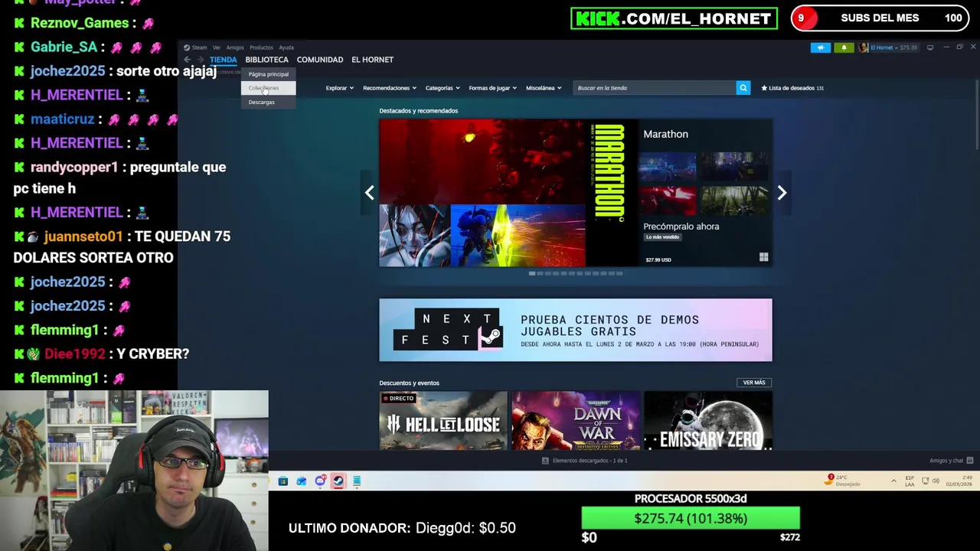Click the back navigation arrow in Steam
The image size is (980, 551).
(x=187, y=60)
